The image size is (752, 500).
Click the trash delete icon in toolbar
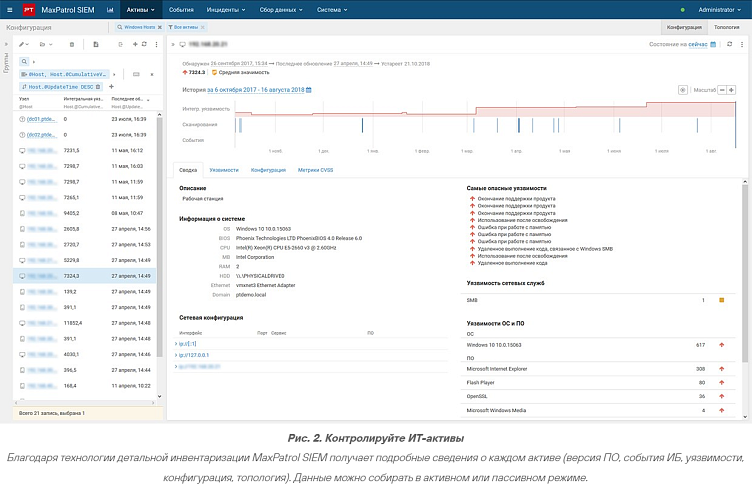point(72,44)
